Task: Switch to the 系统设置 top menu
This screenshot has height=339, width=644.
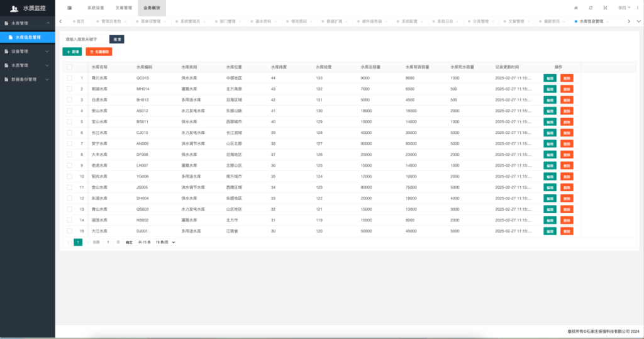Action: tap(96, 8)
